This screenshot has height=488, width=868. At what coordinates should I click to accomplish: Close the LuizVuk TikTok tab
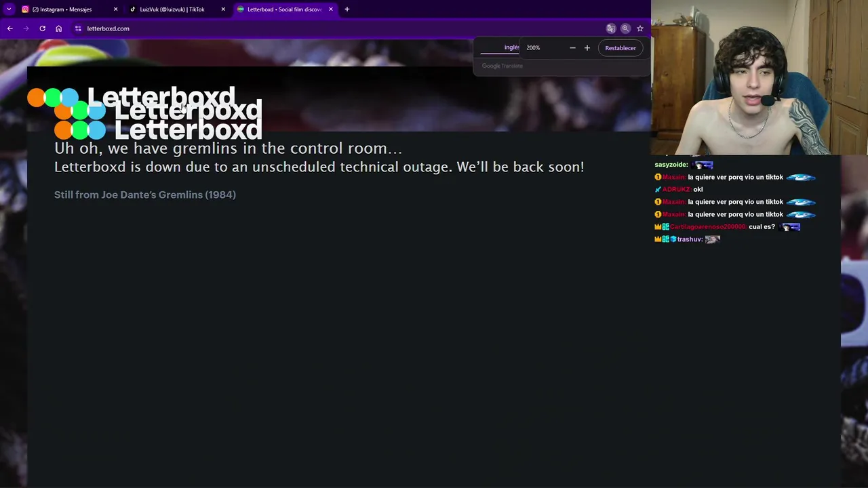223,9
